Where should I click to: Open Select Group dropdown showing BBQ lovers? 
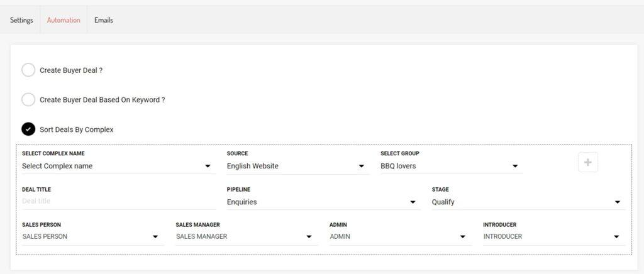tap(450, 167)
